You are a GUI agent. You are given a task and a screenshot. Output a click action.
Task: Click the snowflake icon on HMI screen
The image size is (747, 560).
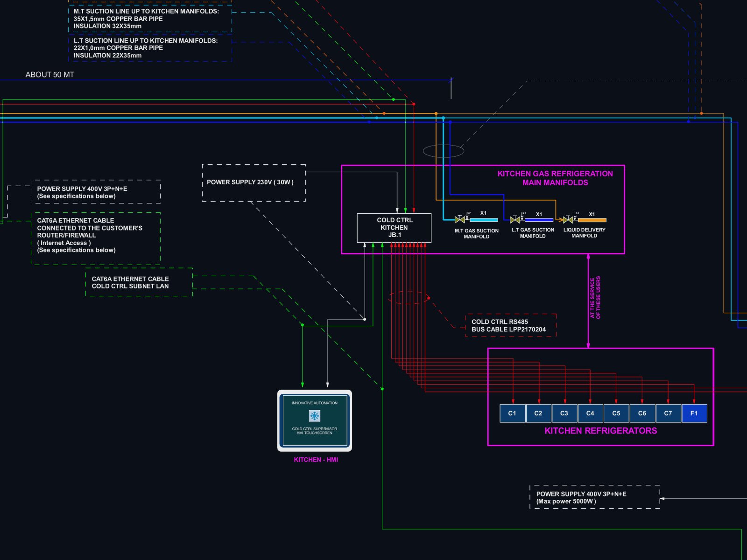(315, 416)
